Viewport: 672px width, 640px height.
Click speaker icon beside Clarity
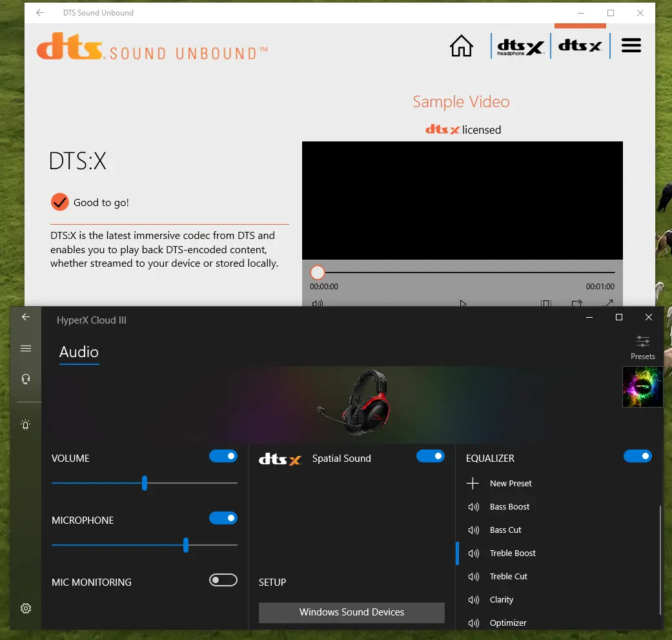point(473,600)
